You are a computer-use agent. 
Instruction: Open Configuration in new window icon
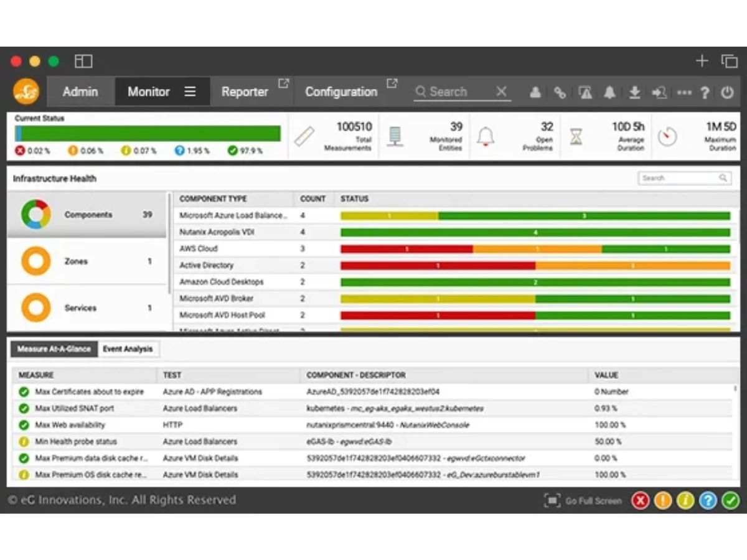click(x=392, y=83)
